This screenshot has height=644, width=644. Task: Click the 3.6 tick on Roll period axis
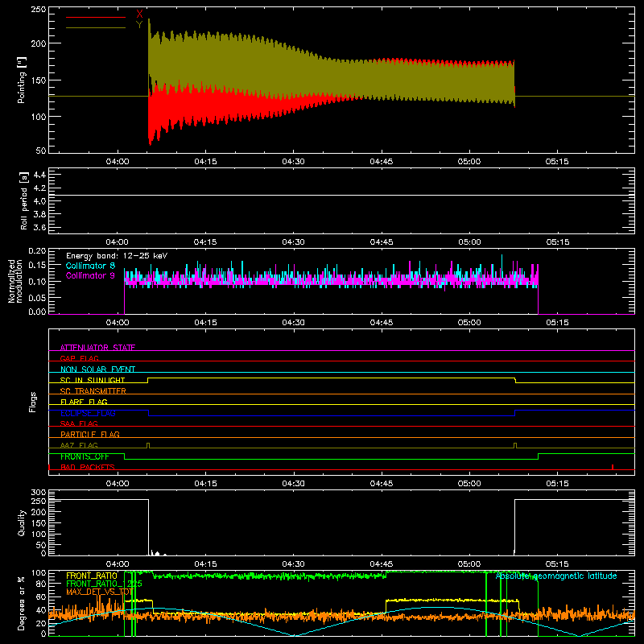click(x=39, y=227)
